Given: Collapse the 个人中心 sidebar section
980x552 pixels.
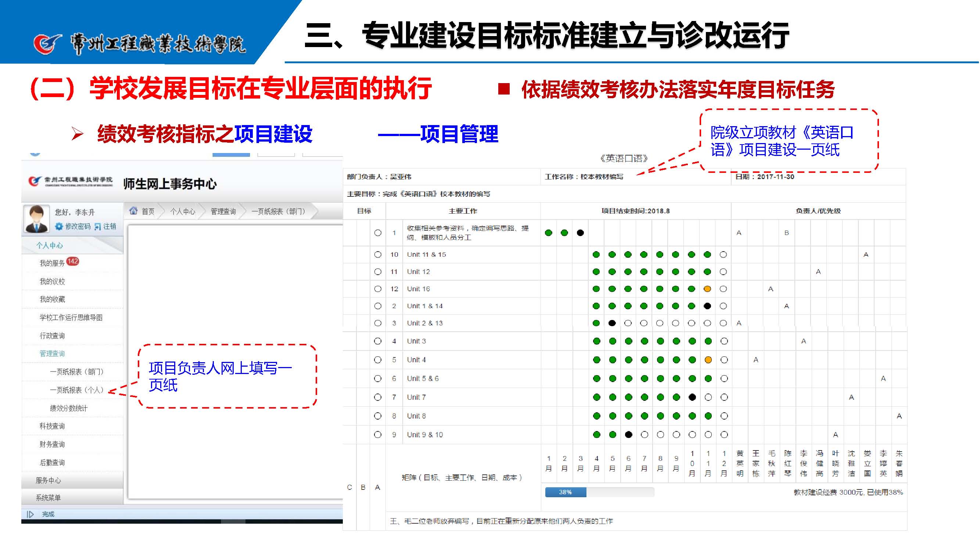Looking at the screenshot, I should (50, 246).
